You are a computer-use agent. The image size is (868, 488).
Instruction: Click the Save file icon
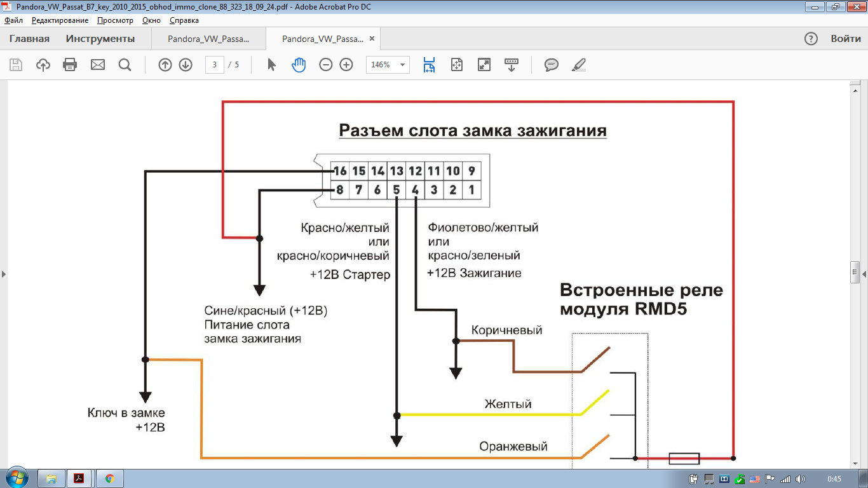point(16,65)
